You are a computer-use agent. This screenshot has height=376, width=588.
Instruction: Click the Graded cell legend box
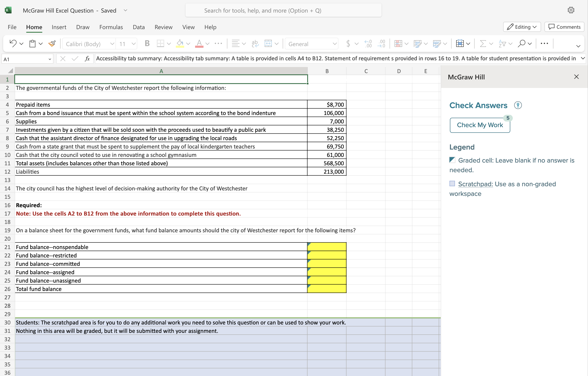(452, 160)
